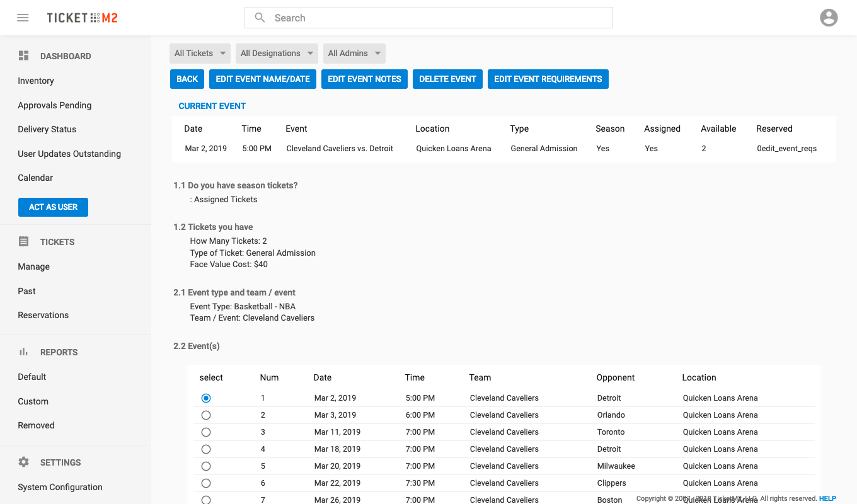Click the Settings gear icon

tap(24, 462)
